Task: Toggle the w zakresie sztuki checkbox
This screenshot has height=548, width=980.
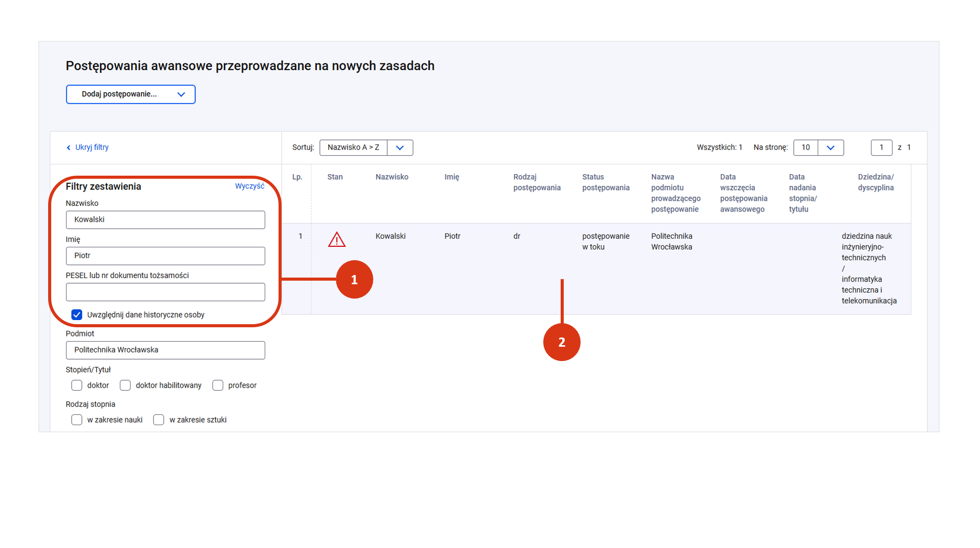Action: pos(159,420)
